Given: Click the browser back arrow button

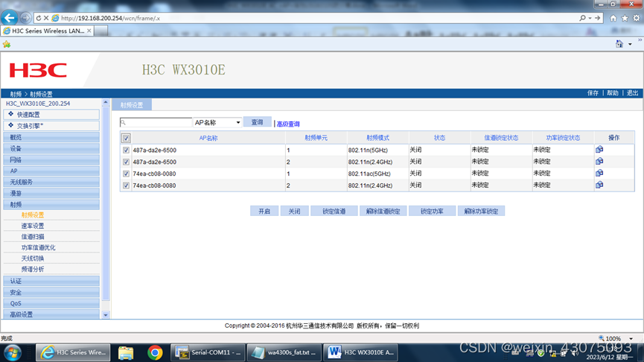Looking at the screenshot, I should tap(10, 18).
